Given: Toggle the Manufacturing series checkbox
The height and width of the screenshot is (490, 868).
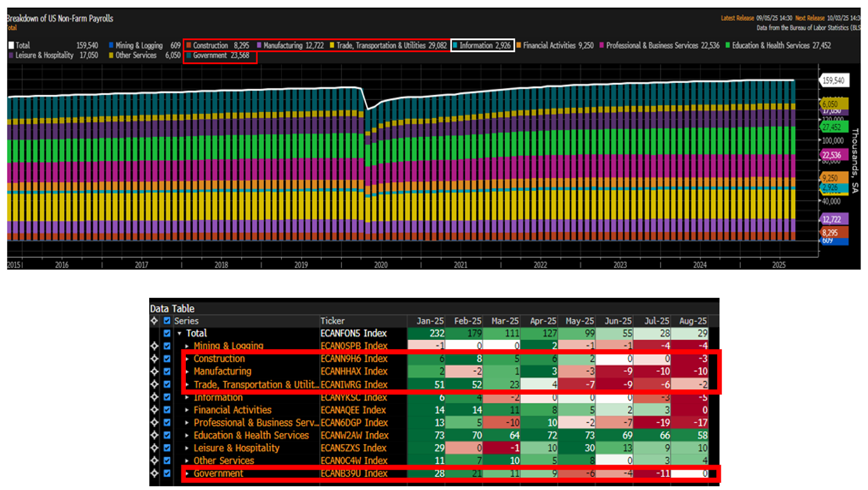Looking at the screenshot, I should pos(168,371).
